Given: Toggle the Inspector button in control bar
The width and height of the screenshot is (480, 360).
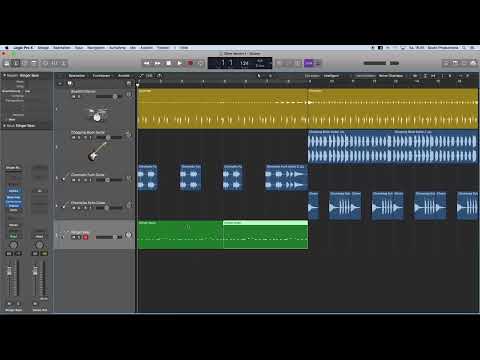Looking at the screenshot, I should (15, 63).
